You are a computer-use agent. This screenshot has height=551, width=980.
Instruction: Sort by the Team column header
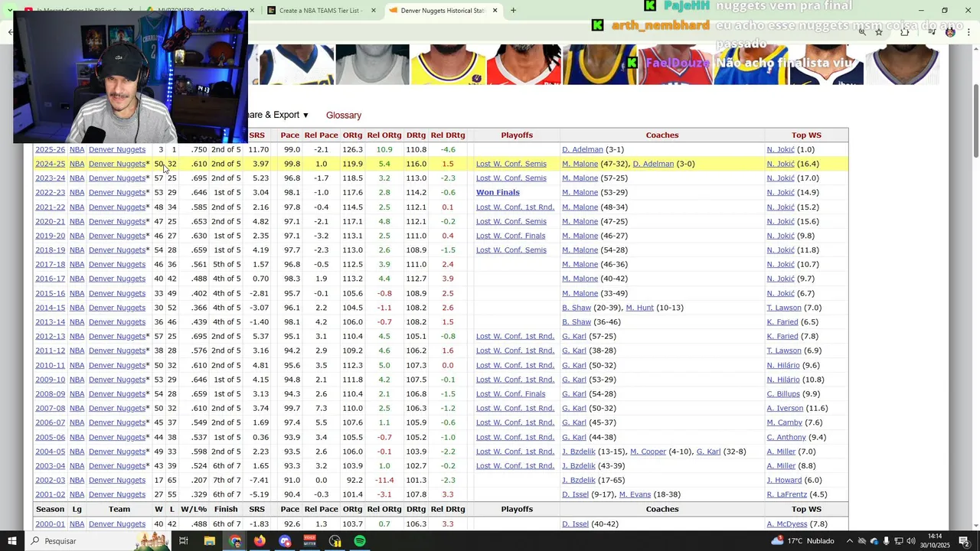(119, 509)
